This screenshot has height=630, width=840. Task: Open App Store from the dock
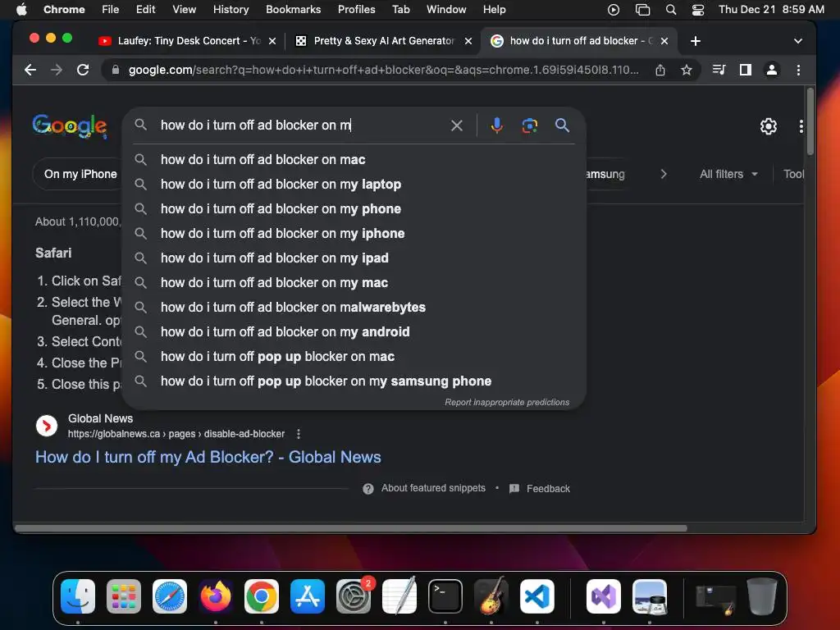308,596
